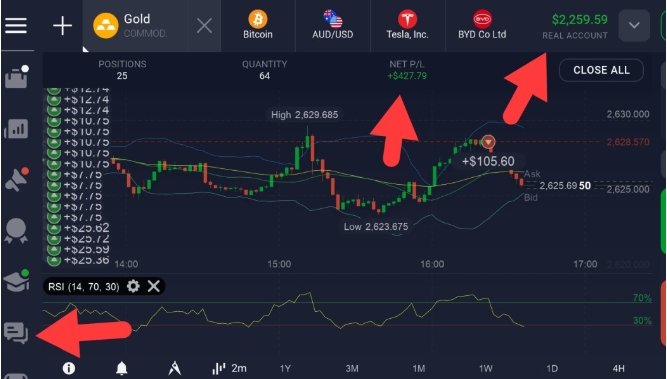Open the portfolio briefcase icon in sidebar
Image resolution: width=667 pixels, height=379 pixels.
click(17, 77)
